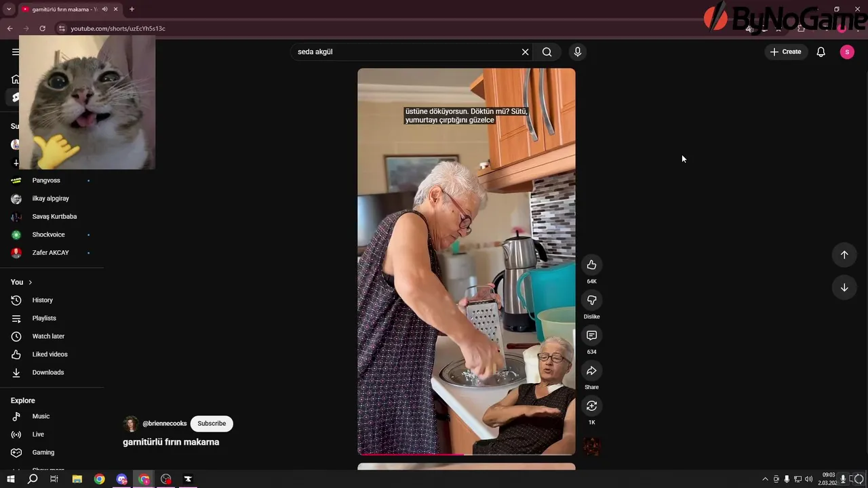This screenshot has height=488, width=868.
Task: Run the search with the magnifier button
Action: point(547,52)
